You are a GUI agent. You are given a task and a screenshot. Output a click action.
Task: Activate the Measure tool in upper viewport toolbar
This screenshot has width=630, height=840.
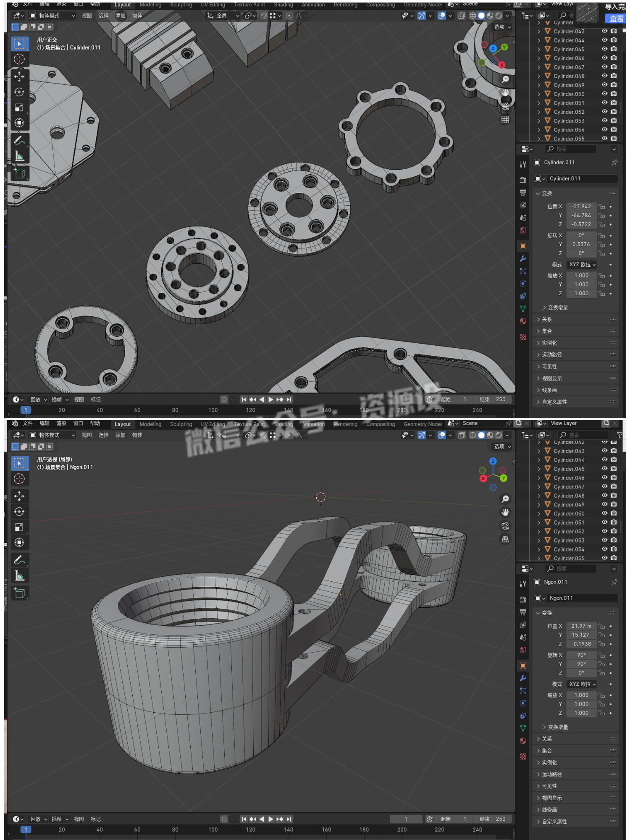click(x=19, y=156)
